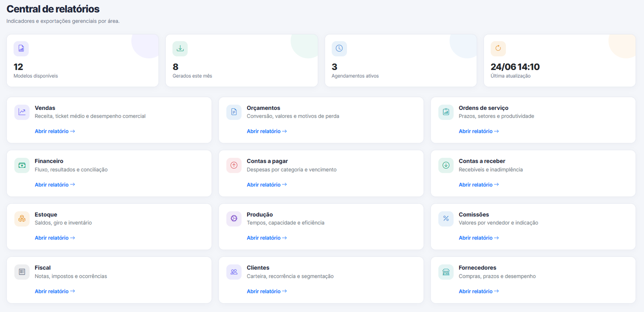Open the Fiscal Abrir relatório link
Screen dimensions: 644x312
pos(55,291)
